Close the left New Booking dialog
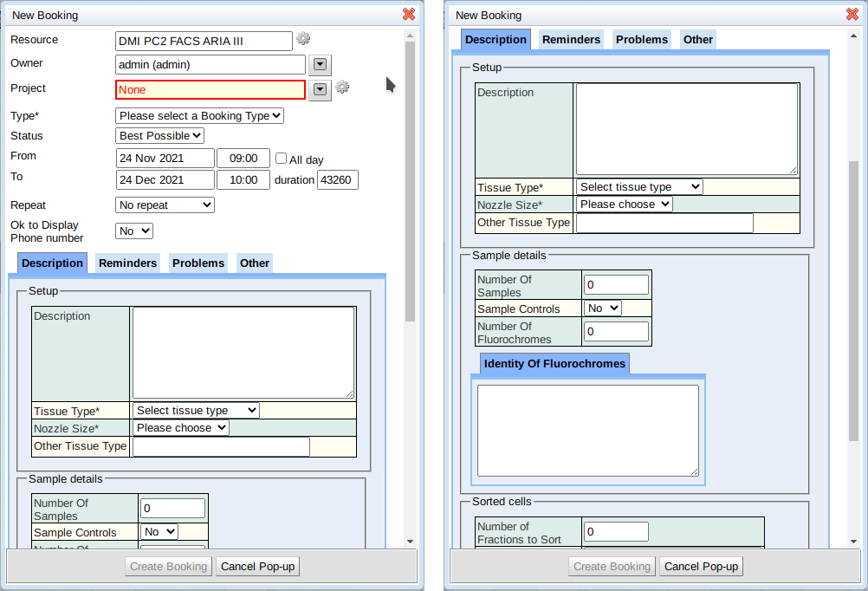Screen dimensions: 868x591 [x=409, y=14]
